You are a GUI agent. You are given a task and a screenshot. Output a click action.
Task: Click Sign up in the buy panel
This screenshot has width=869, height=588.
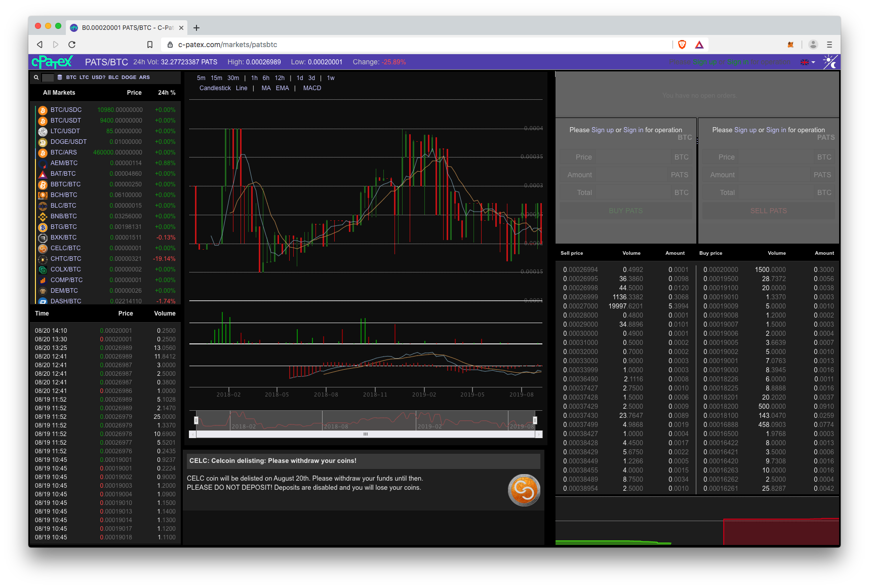point(603,130)
